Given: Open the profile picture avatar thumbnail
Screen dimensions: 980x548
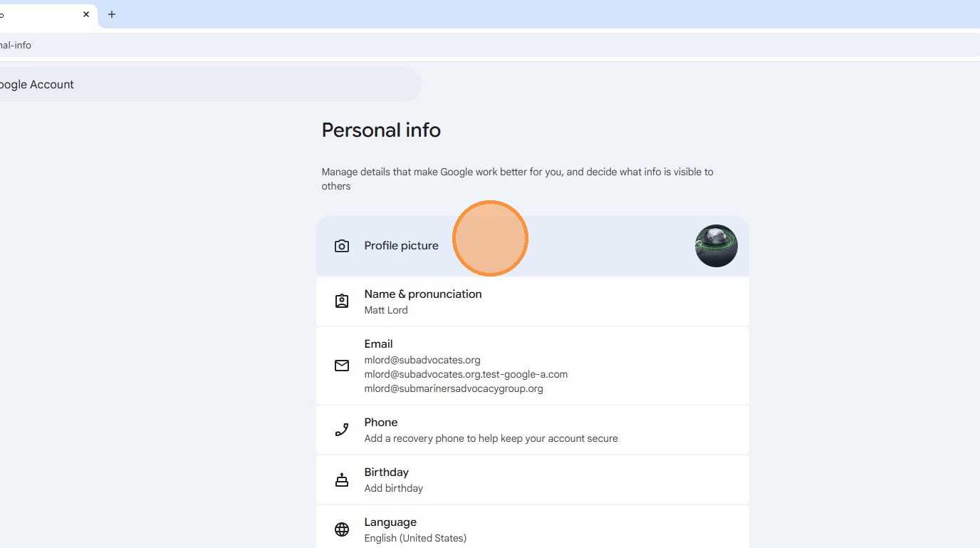Looking at the screenshot, I should click(716, 246).
